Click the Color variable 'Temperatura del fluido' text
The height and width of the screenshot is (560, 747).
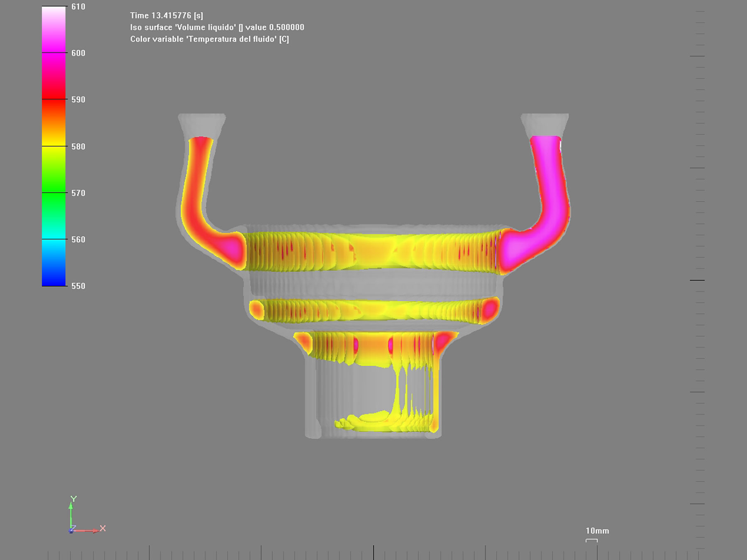(x=210, y=39)
